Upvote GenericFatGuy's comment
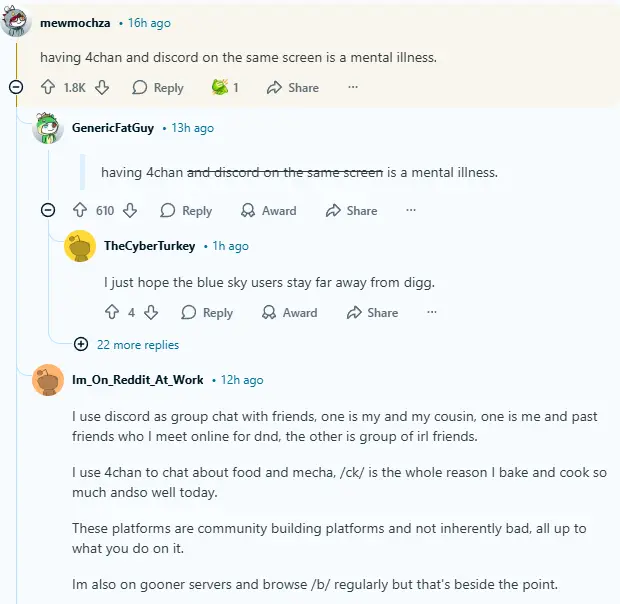Viewport: 620px width, 604px height. point(80,211)
